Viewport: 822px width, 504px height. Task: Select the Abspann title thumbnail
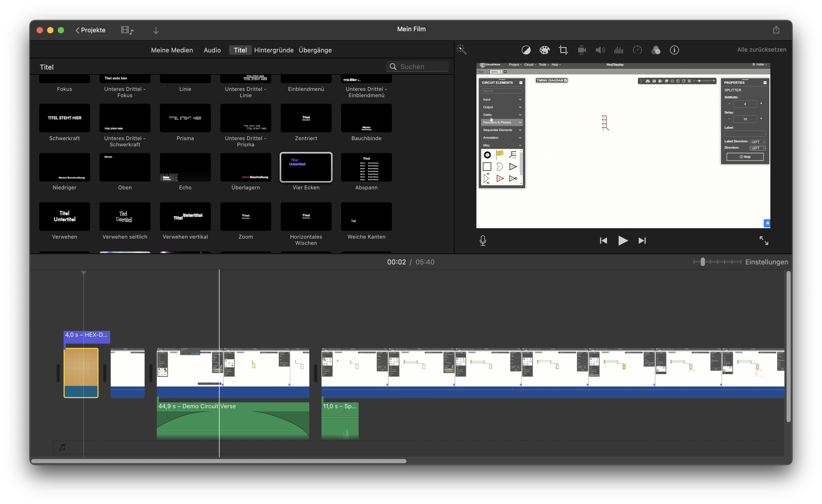(366, 168)
